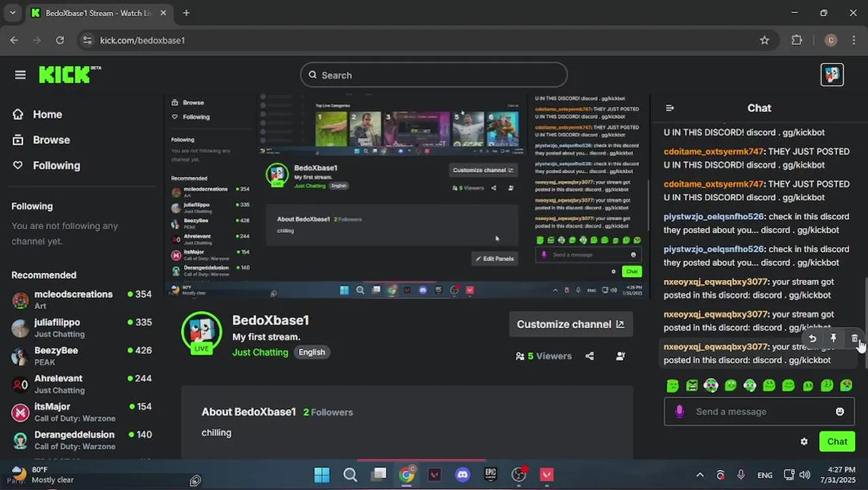Open the tab search dropdown arrow
This screenshot has width=868, height=490.
coord(12,13)
